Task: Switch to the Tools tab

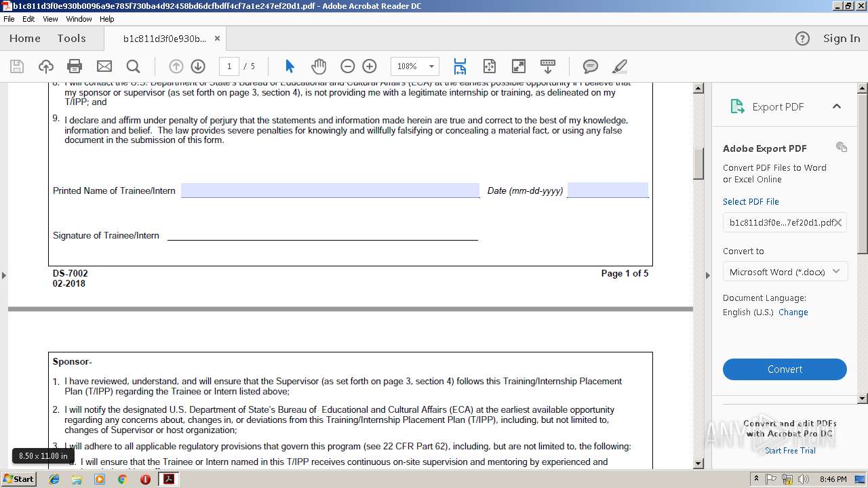Action: click(x=71, y=39)
